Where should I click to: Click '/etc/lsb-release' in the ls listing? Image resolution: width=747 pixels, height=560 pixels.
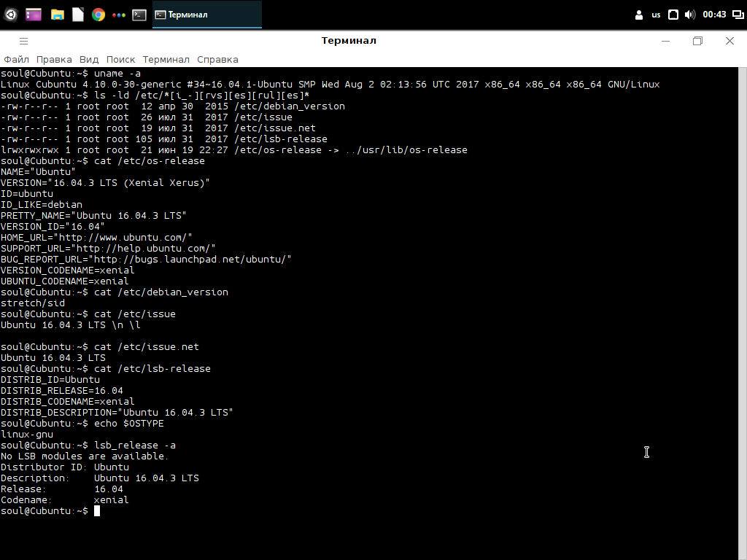pos(281,139)
